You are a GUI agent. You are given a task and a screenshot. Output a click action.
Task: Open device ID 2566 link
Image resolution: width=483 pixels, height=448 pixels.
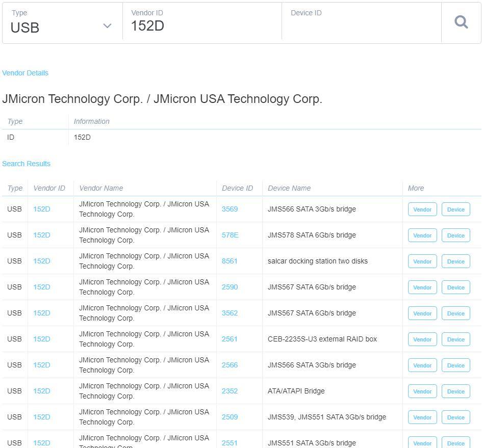(x=230, y=365)
